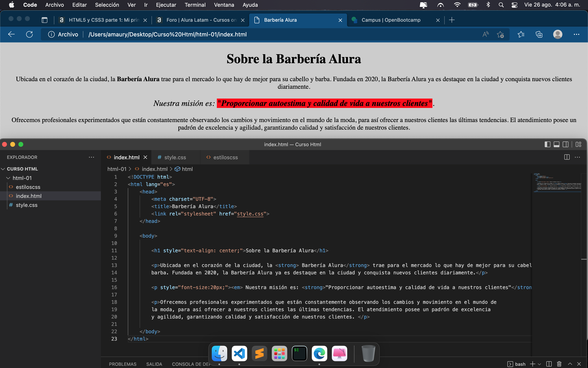Viewport: 588px width, 368px height.
Task: Open the Edge profile avatar
Action: pyautogui.click(x=558, y=34)
